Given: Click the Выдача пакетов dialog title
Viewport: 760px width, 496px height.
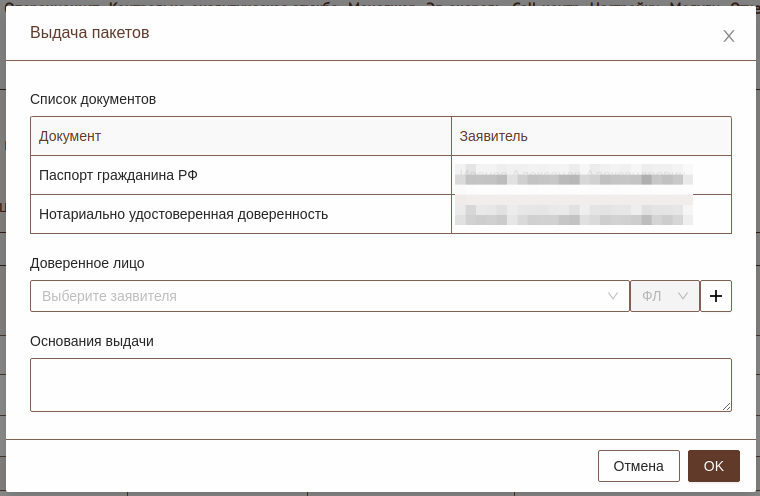Looking at the screenshot, I should point(90,33).
